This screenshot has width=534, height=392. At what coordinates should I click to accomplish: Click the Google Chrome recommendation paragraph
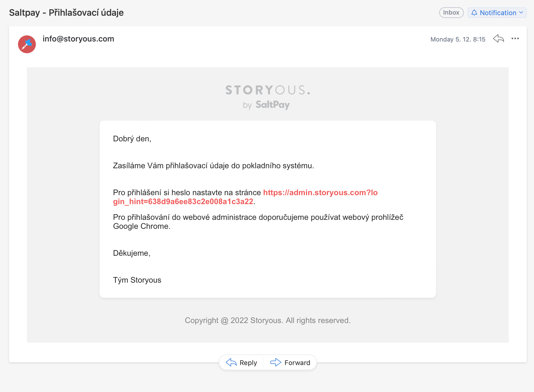pos(258,222)
